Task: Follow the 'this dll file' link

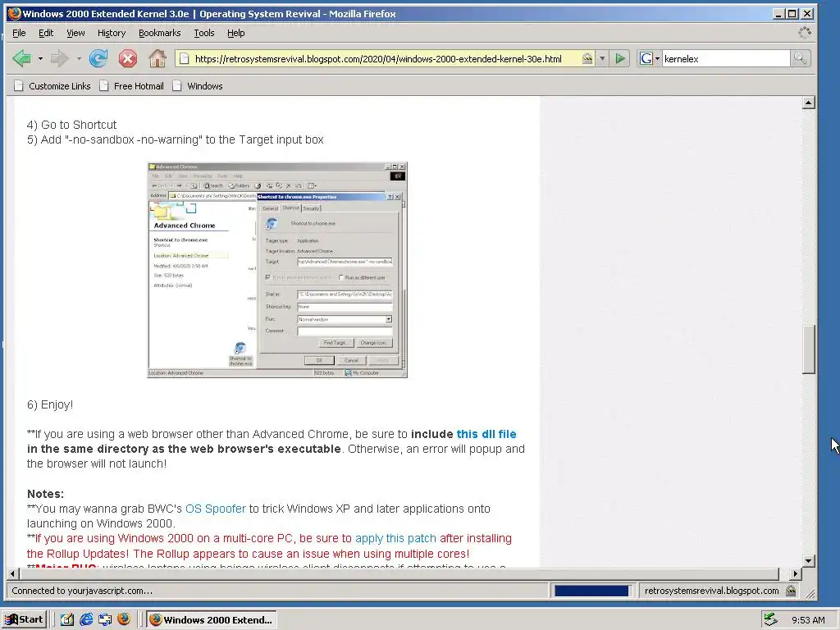Action: tap(486, 434)
